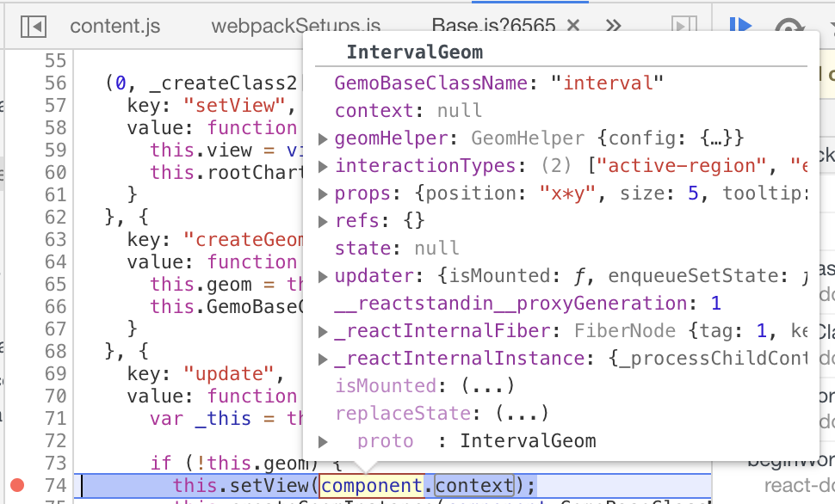Set a breakpoint on line 67
The height and width of the screenshot is (504, 835).
[x=54, y=329]
